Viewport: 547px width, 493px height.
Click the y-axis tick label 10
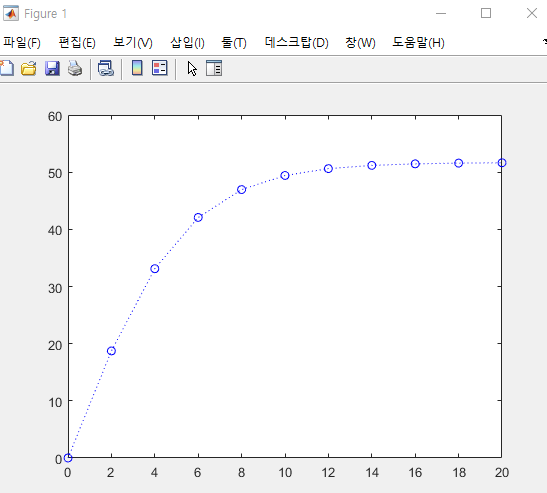coord(55,402)
